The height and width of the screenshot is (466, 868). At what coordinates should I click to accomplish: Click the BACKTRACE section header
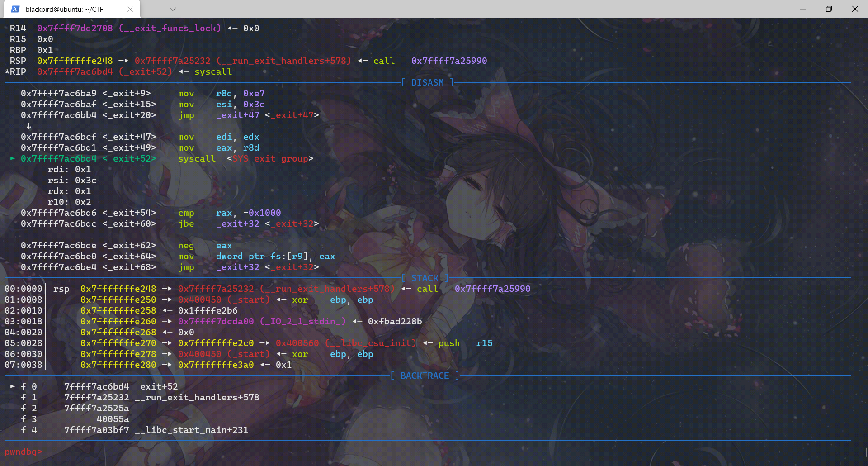[425, 376]
